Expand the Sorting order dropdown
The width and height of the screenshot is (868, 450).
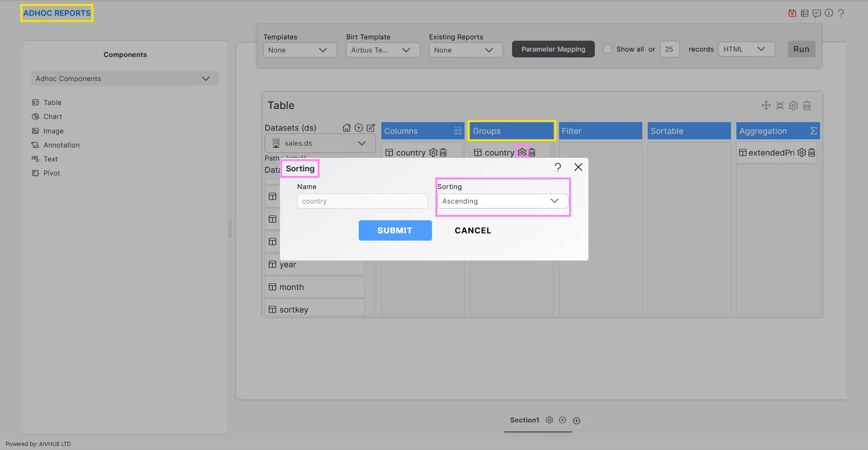(502, 201)
